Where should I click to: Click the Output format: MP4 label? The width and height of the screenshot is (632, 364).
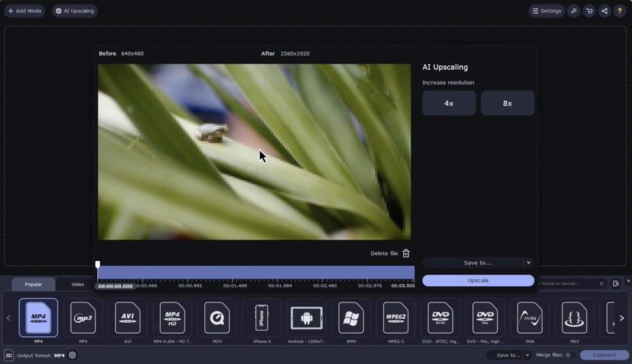(x=41, y=356)
